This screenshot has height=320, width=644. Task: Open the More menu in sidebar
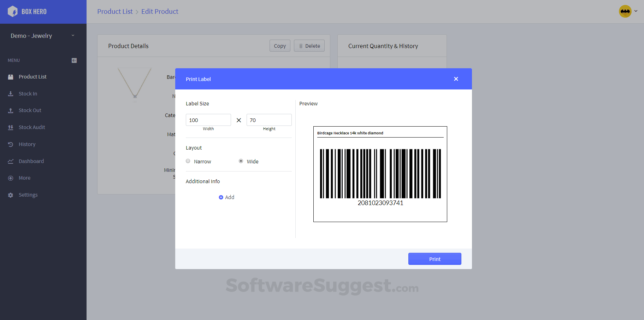[x=24, y=178]
